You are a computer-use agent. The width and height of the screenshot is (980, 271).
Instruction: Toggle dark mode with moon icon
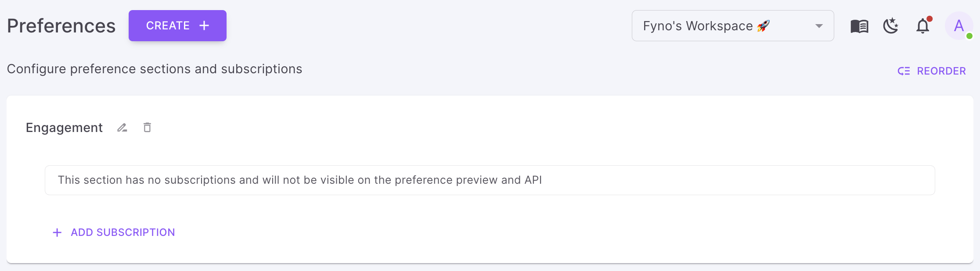[891, 26]
